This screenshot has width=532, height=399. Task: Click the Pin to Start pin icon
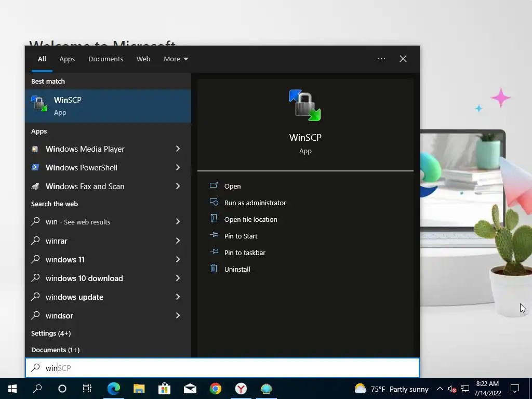[x=214, y=235]
